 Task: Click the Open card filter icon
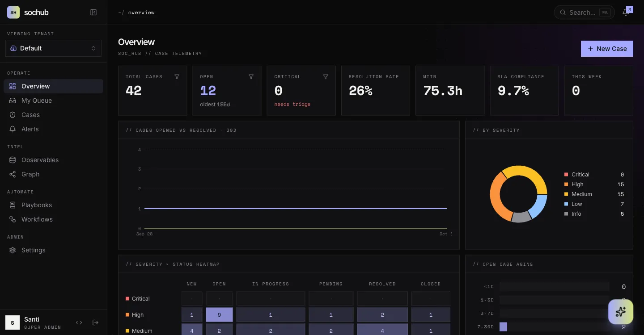(251, 77)
